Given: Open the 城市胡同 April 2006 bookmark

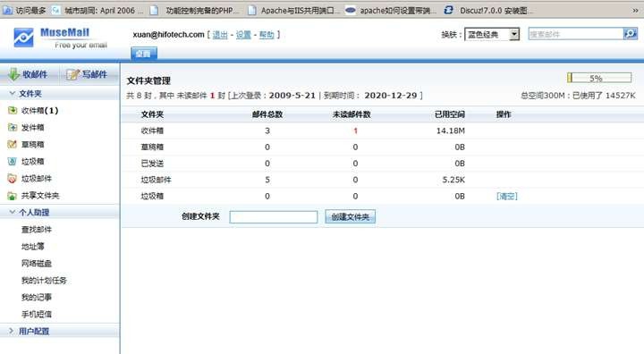Looking at the screenshot, I should click(97, 10).
